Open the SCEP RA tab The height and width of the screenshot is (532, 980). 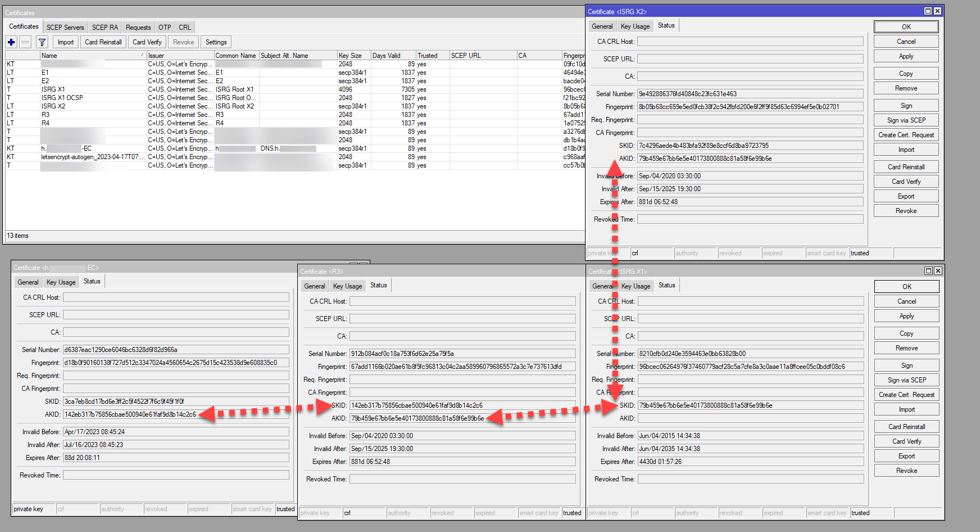click(x=105, y=27)
